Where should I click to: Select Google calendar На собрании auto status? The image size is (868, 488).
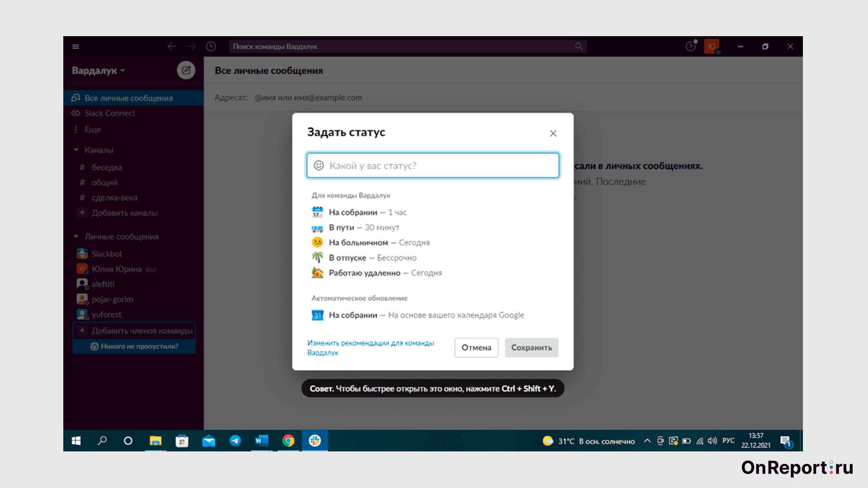[418, 315]
